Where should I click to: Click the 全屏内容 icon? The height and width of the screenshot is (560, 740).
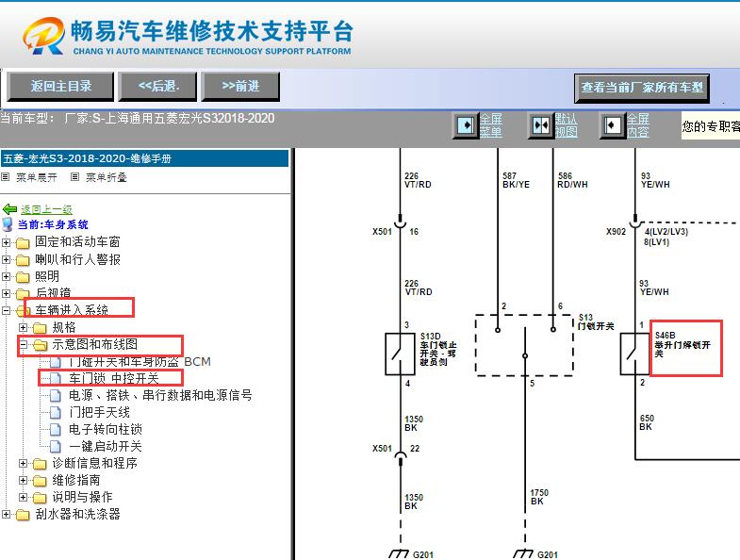coord(613,125)
